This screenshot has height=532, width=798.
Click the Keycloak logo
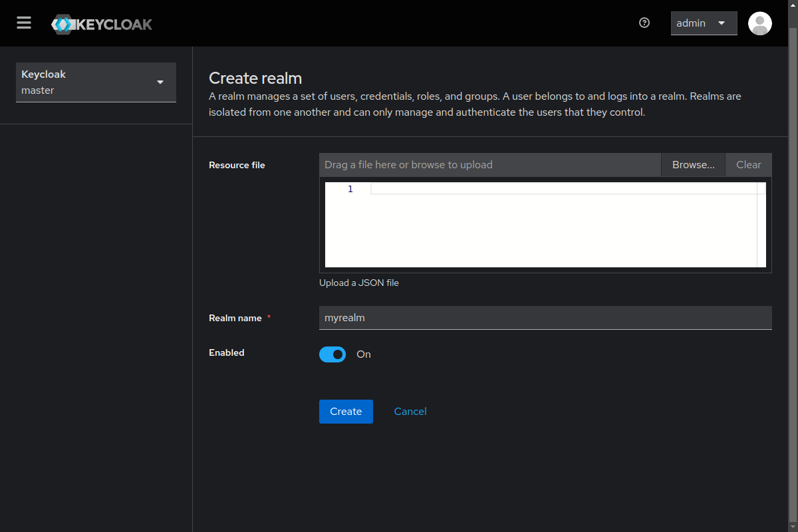point(102,25)
